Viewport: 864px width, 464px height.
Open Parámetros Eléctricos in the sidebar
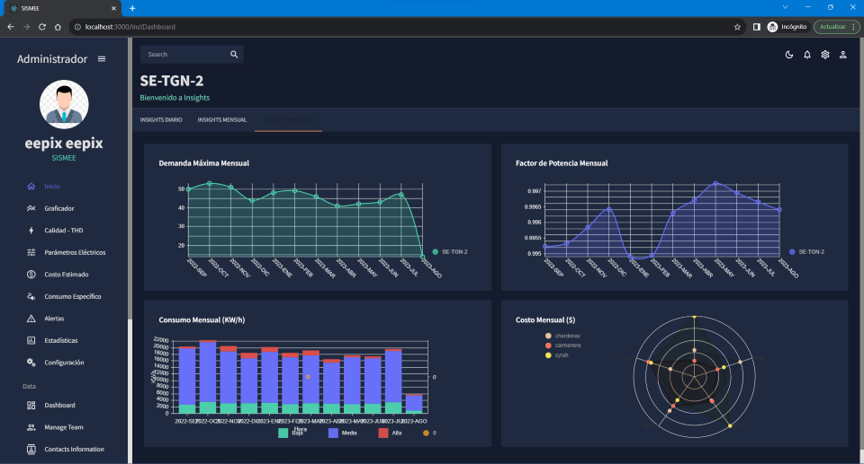point(74,252)
